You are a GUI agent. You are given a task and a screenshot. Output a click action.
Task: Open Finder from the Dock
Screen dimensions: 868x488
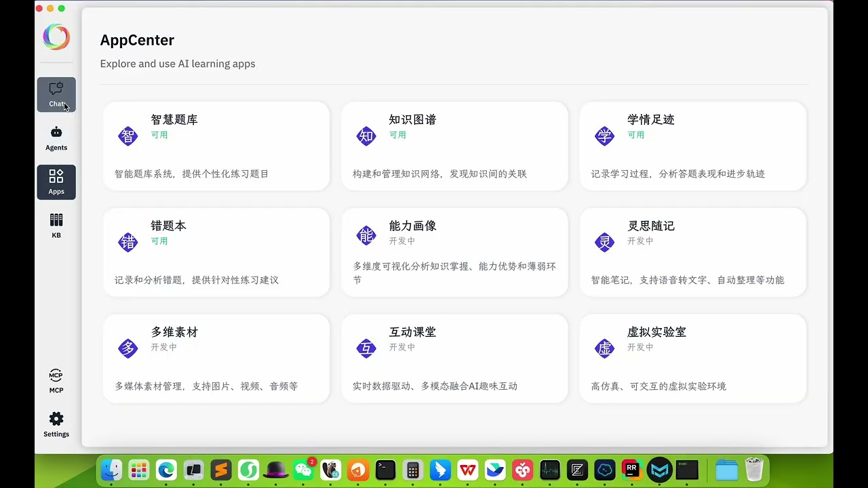(x=111, y=469)
